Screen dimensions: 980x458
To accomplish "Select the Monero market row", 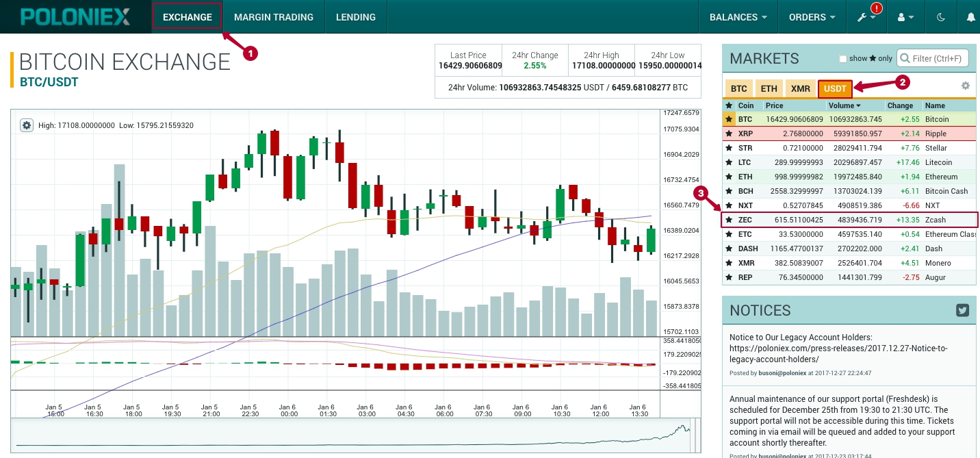I will pyautogui.click(x=849, y=263).
